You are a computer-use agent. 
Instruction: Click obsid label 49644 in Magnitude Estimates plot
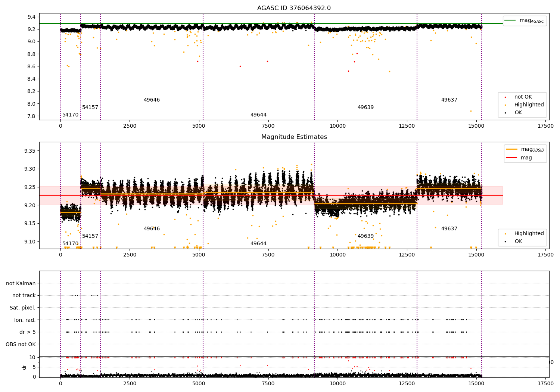pos(258,244)
